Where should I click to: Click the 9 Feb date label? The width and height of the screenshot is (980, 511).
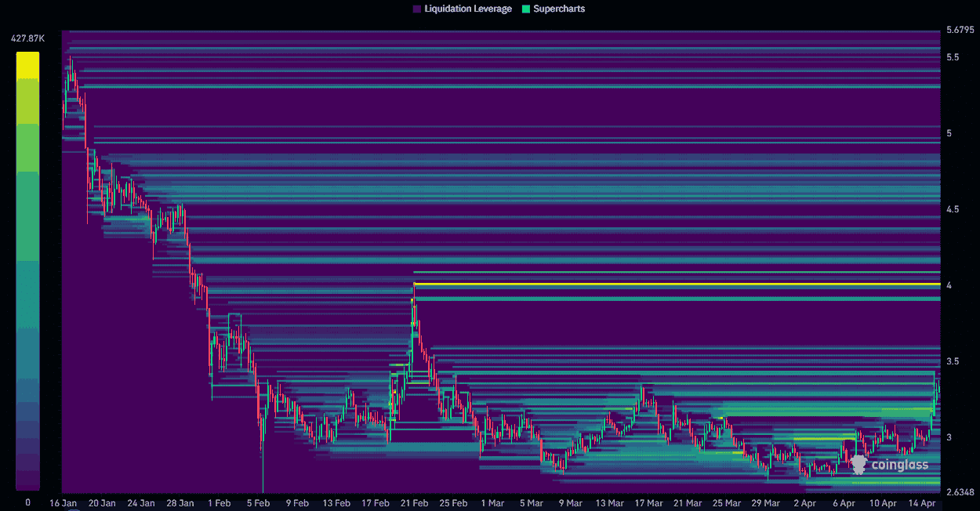pyautogui.click(x=297, y=503)
